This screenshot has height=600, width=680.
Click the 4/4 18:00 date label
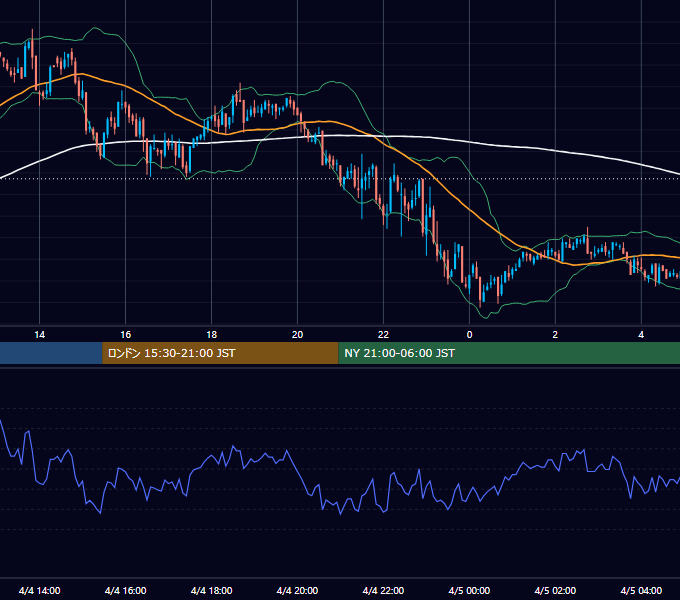211,590
